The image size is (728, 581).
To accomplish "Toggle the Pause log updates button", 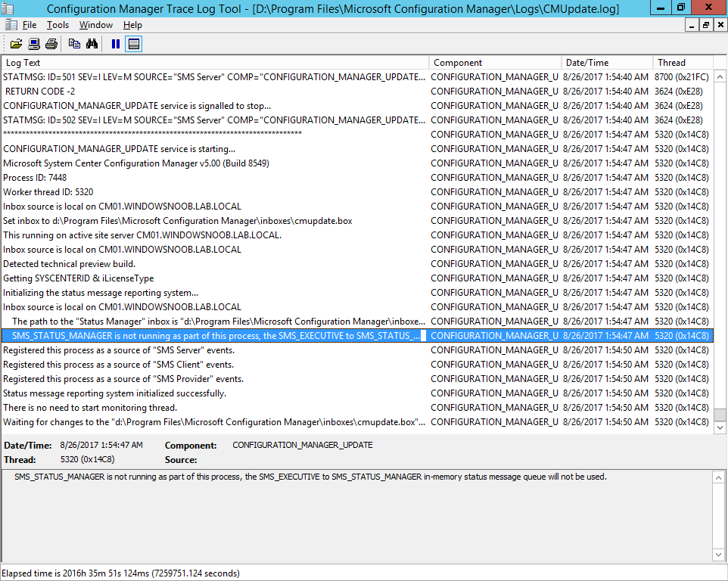I will tap(116, 44).
